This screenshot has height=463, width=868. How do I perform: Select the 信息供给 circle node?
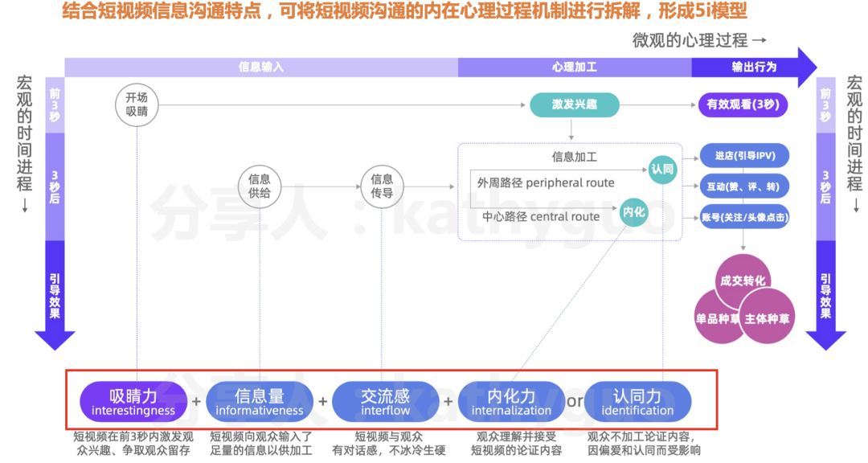(x=259, y=185)
